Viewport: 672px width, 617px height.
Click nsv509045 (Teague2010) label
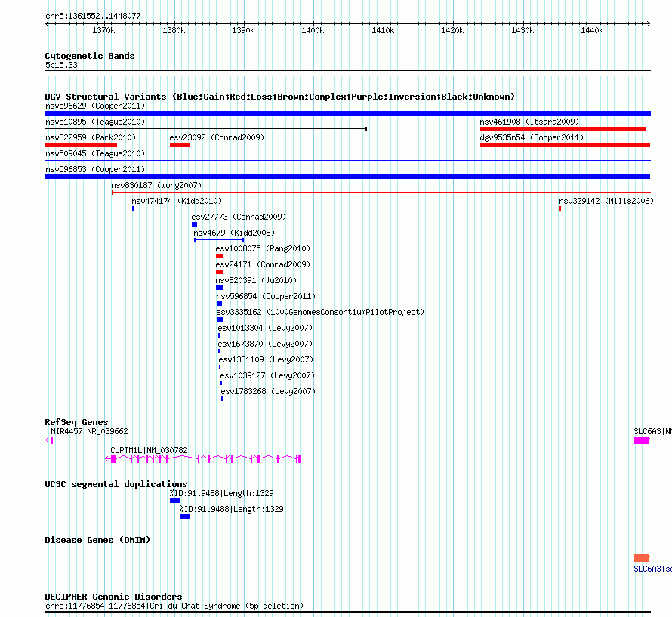(x=95, y=153)
